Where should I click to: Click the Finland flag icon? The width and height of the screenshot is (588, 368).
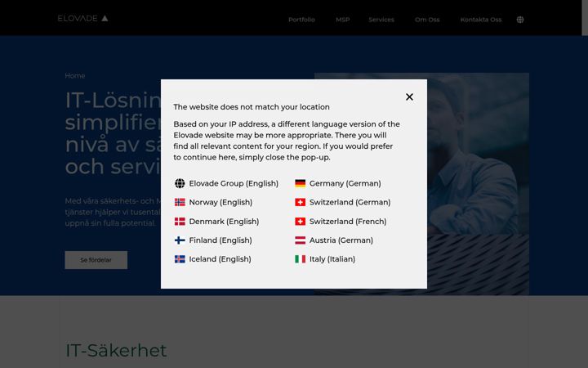pyautogui.click(x=180, y=240)
